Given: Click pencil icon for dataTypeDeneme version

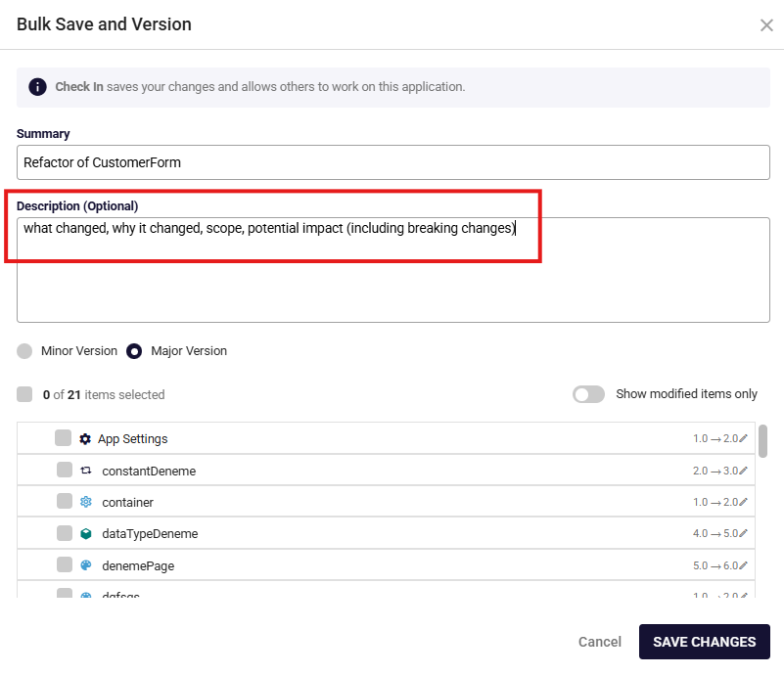Looking at the screenshot, I should [x=744, y=534].
